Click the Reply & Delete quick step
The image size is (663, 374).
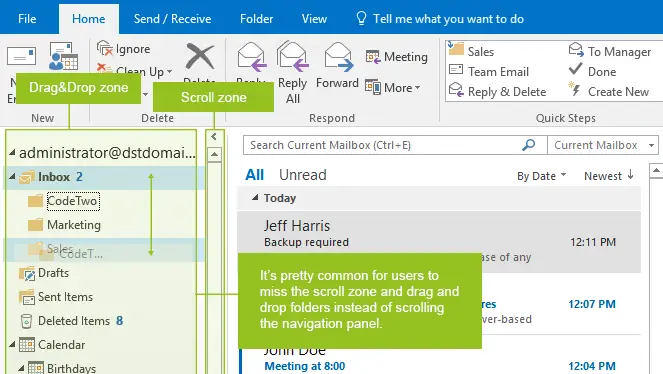(x=498, y=91)
